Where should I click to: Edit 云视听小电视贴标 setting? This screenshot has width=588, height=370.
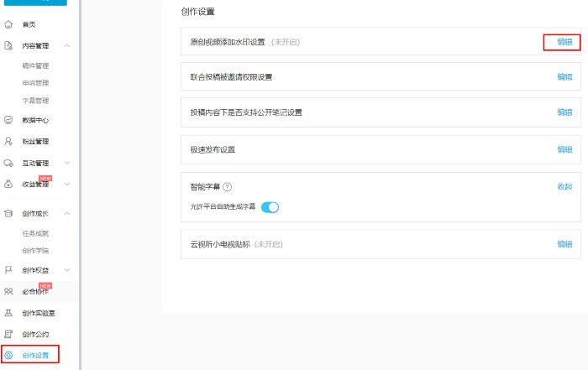pos(564,244)
